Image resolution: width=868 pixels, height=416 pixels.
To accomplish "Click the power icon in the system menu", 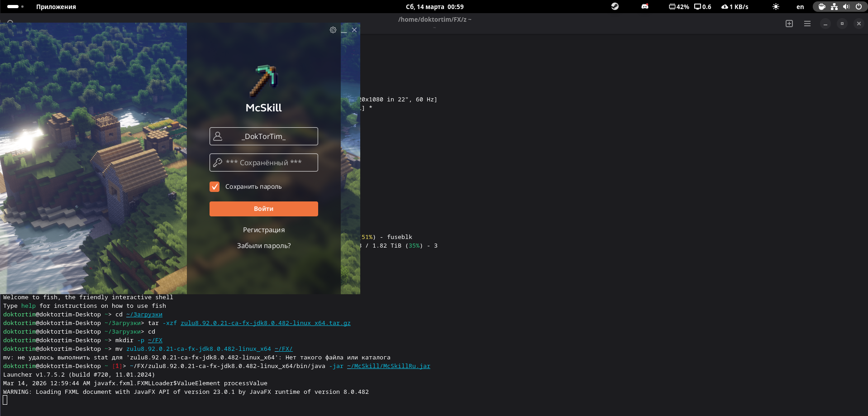I will point(858,7).
